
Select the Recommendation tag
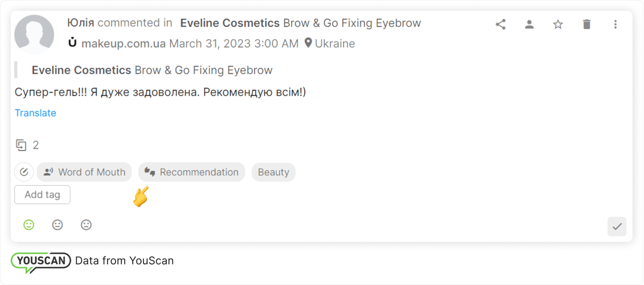pos(192,172)
